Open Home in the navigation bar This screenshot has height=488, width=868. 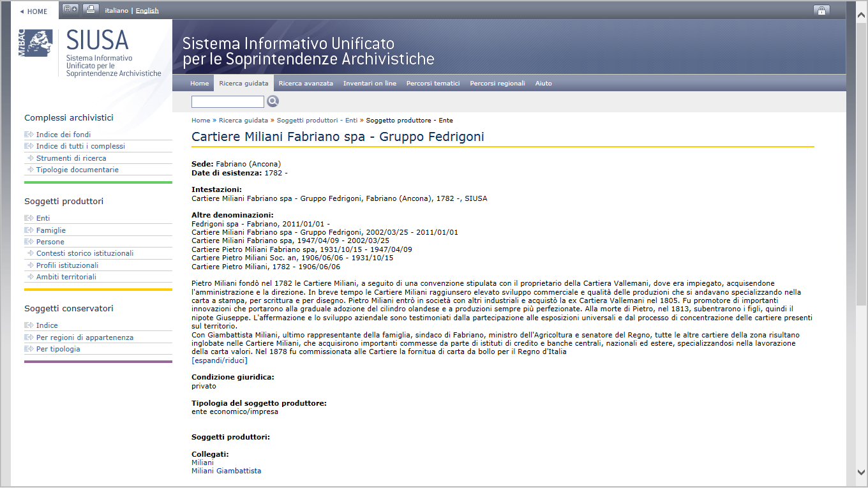point(199,83)
